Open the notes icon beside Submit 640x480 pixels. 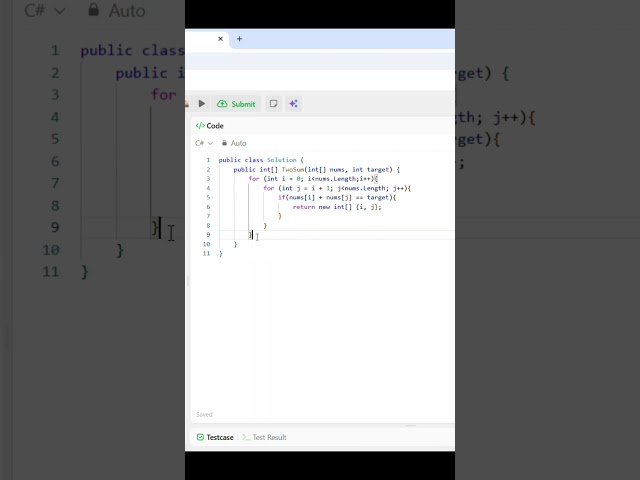[x=273, y=104]
